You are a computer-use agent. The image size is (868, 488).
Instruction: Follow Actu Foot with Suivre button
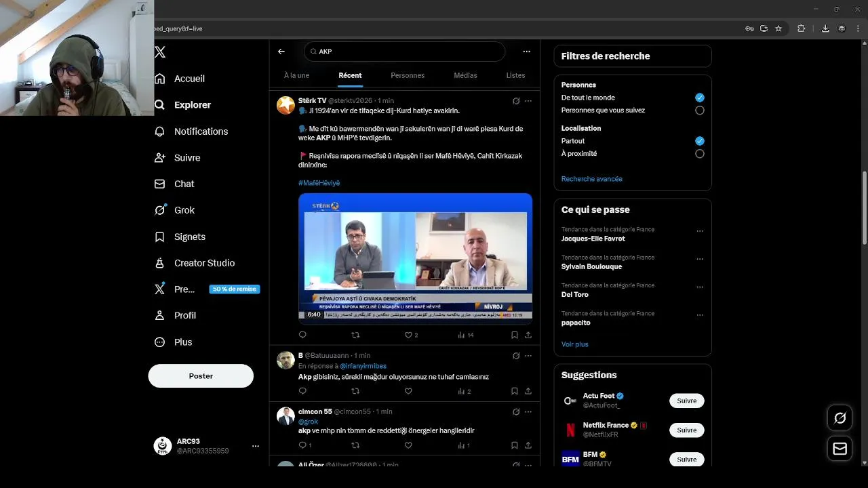[686, 401]
